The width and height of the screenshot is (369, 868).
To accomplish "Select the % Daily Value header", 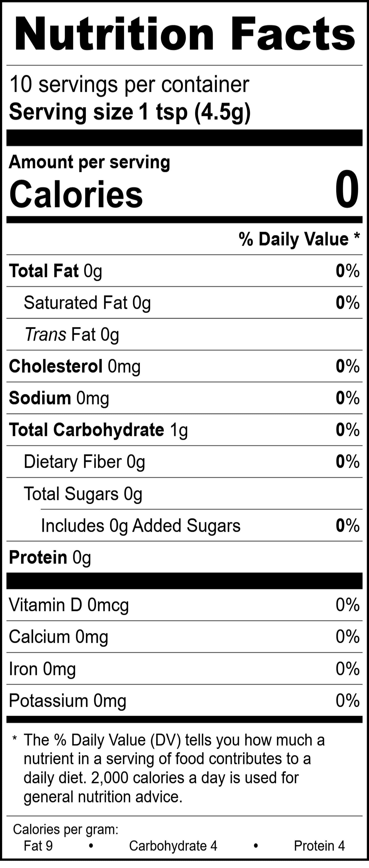I will [299, 239].
